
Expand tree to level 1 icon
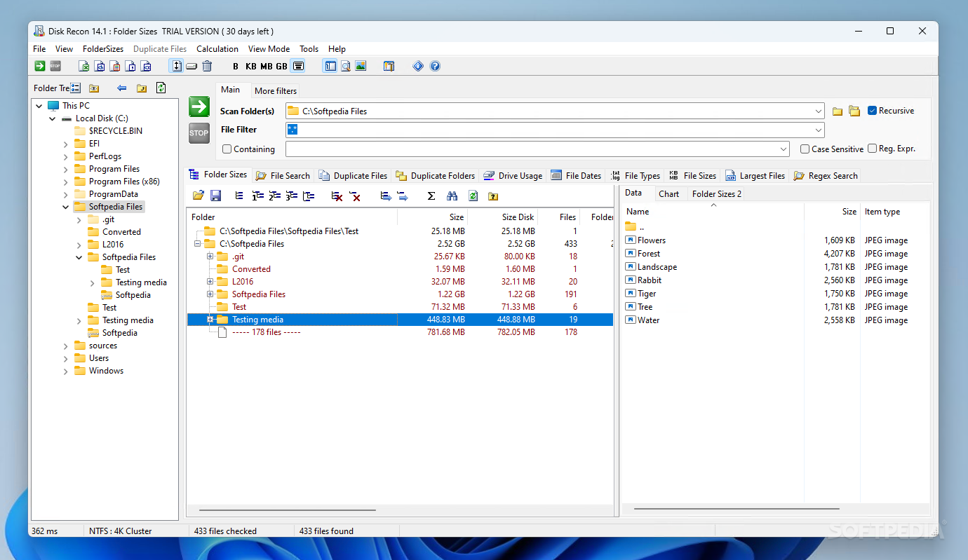tap(257, 196)
